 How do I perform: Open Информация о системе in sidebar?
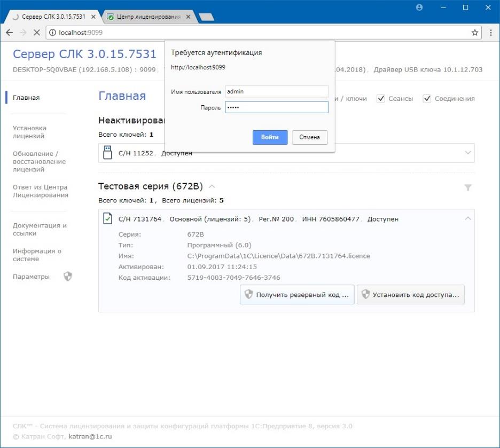(37, 255)
